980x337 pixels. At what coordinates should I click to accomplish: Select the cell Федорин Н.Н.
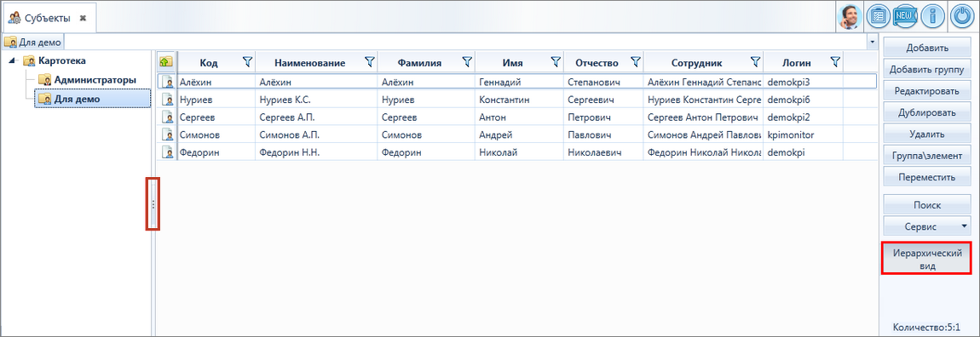pyautogui.click(x=315, y=151)
